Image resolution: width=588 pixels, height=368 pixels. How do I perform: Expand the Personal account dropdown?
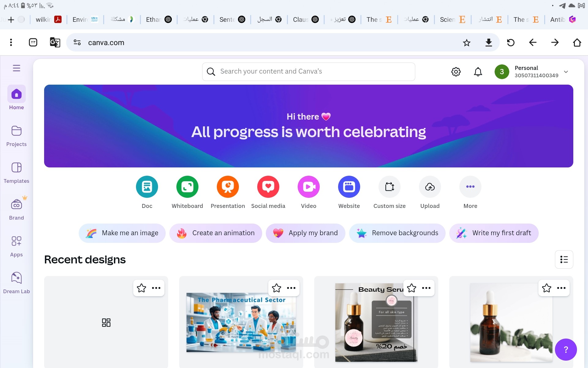click(x=566, y=72)
